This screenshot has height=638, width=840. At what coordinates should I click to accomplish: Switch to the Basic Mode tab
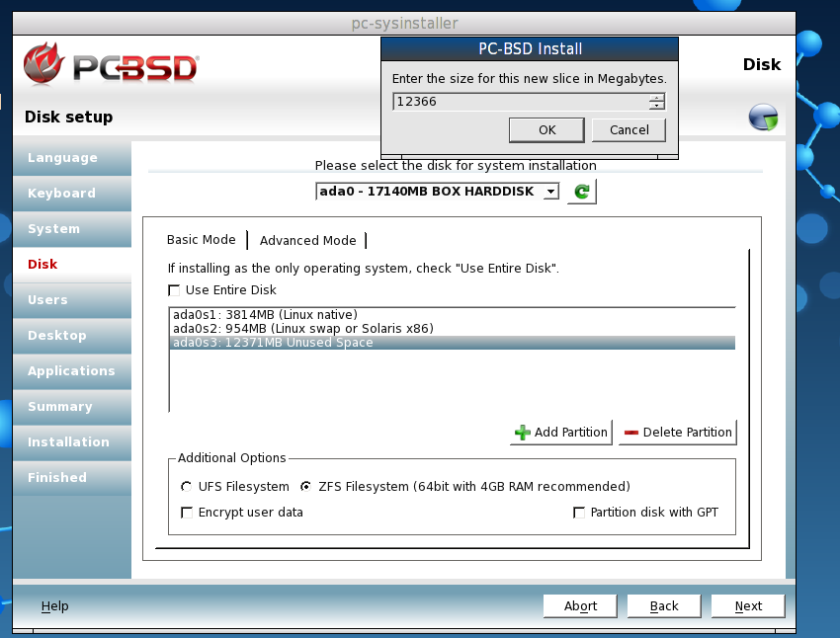[201, 239]
